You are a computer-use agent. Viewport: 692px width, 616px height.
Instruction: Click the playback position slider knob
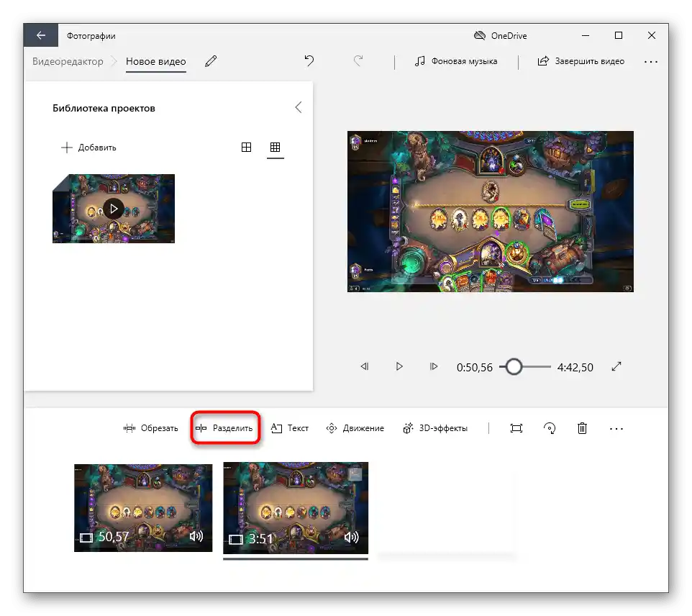point(514,367)
